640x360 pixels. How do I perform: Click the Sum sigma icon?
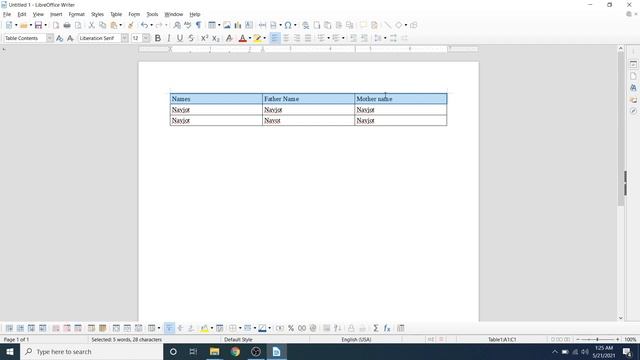[376, 328]
